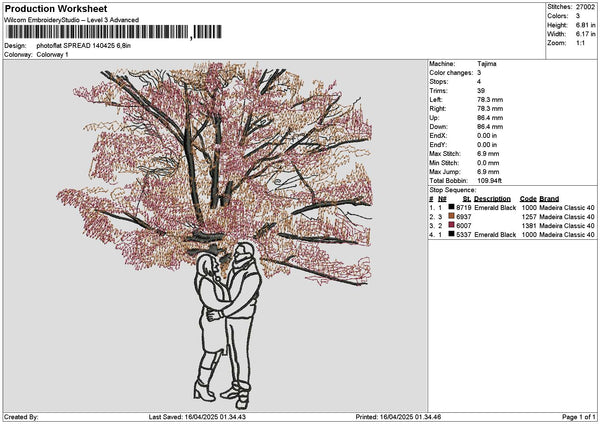Viewport: 600px width, 424px height.
Task: Click the 'Page 1 of 1' indicator
Action: [x=579, y=417]
